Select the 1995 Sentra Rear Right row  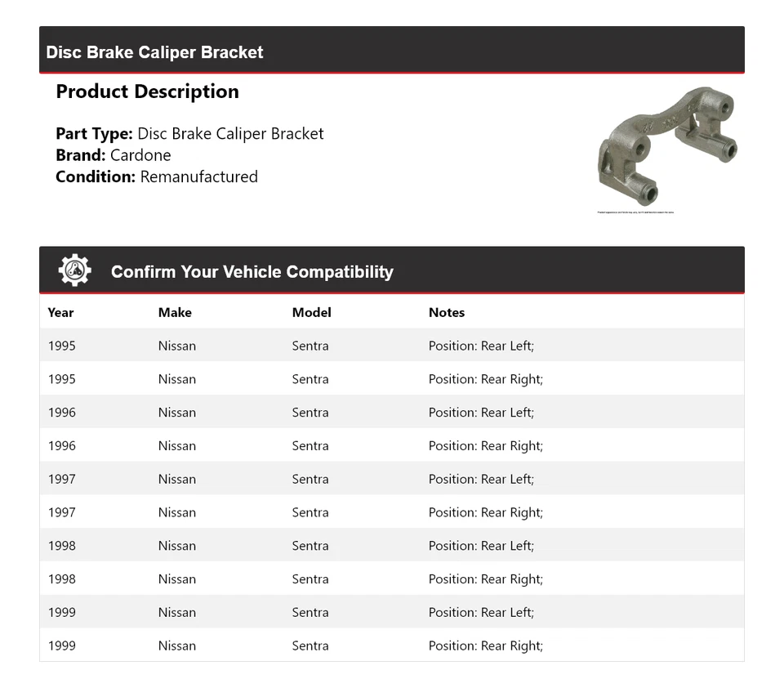click(x=391, y=379)
